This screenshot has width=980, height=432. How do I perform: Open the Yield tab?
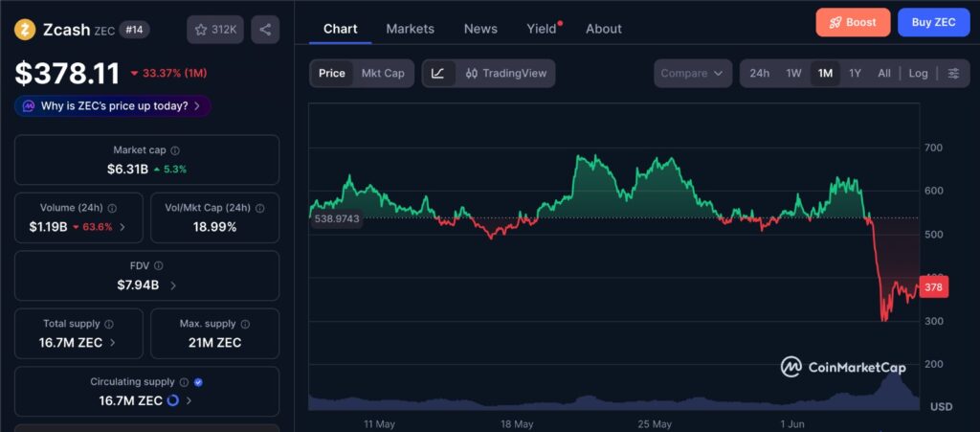(x=542, y=29)
